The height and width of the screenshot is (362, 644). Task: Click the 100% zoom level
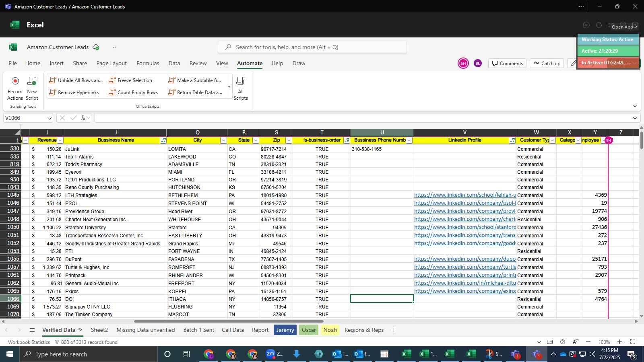pyautogui.click(x=604, y=342)
